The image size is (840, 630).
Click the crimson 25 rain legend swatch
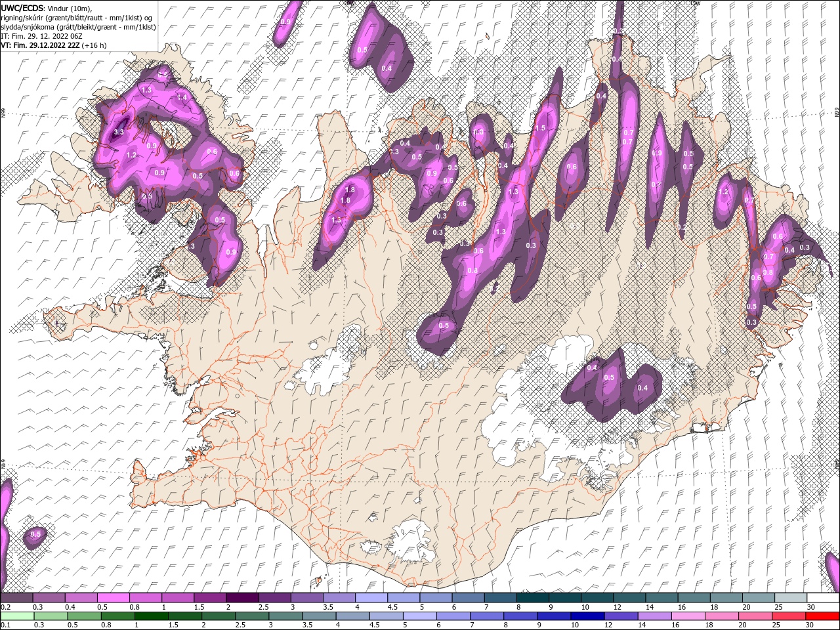tap(788, 616)
